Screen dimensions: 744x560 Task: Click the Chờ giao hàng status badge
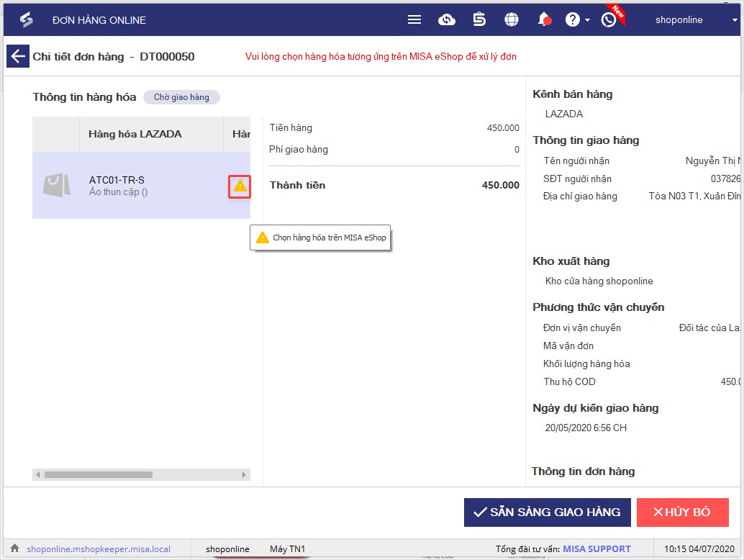pos(181,97)
